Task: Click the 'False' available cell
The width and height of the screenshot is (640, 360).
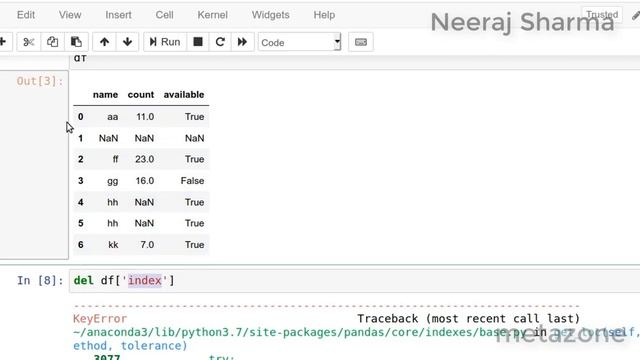Action: (192, 181)
